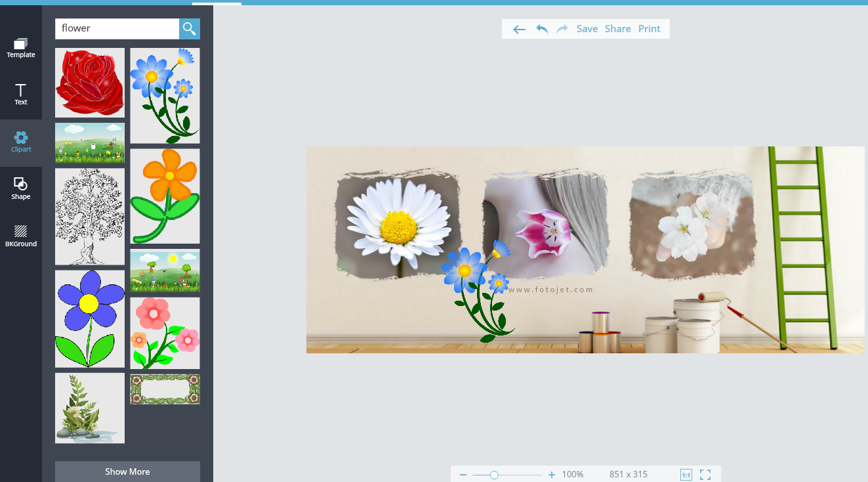The height and width of the screenshot is (482, 868).
Task: Toggle fullscreen canvas view
Action: click(x=705, y=474)
